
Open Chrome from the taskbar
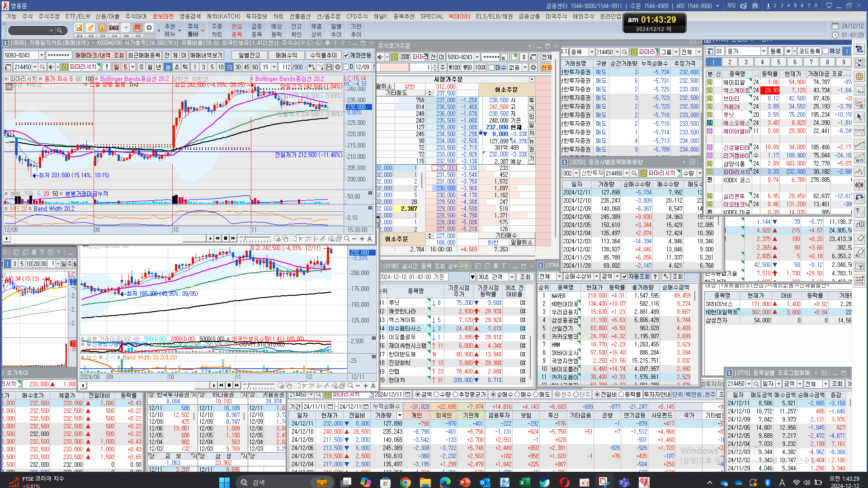coord(405,482)
